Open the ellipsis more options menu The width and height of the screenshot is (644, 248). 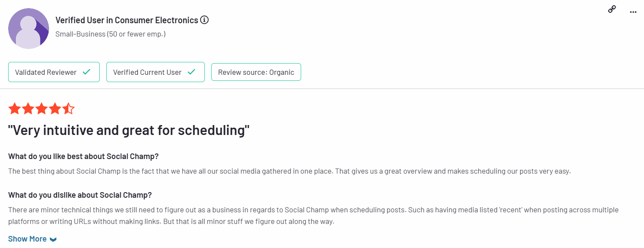point(633,12)
